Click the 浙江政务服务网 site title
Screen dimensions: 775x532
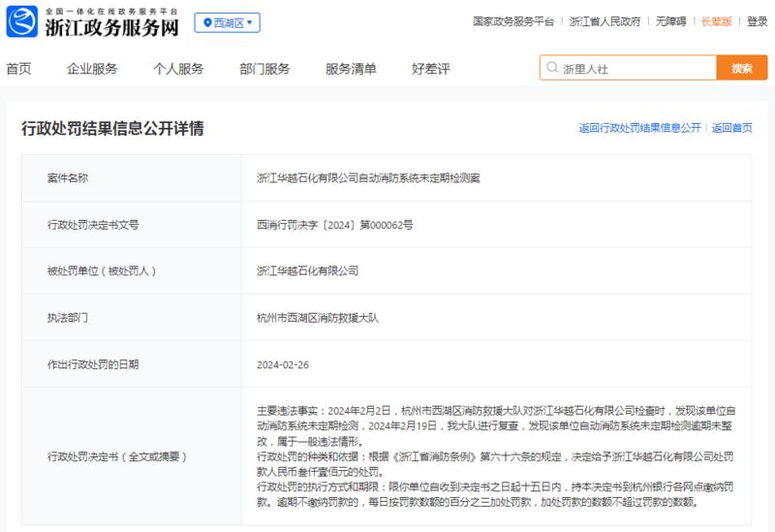(x=112, y=28)
